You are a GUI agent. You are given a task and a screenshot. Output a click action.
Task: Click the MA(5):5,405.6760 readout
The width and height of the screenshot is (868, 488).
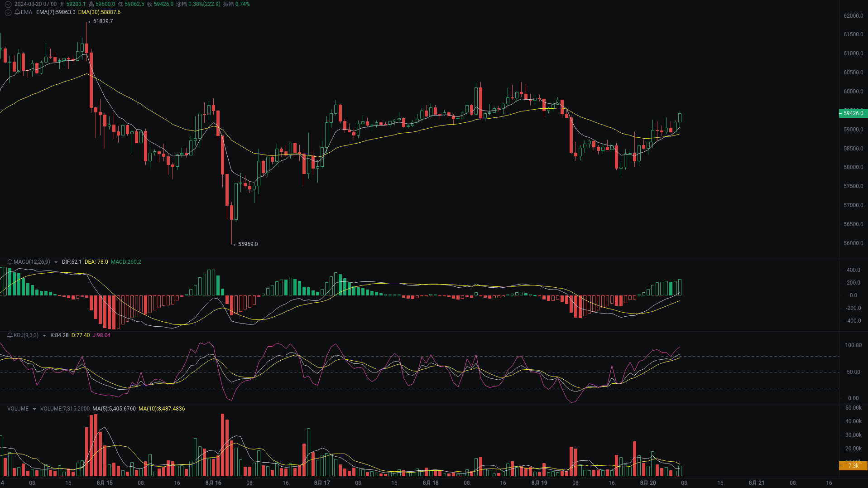pos(114,409)
